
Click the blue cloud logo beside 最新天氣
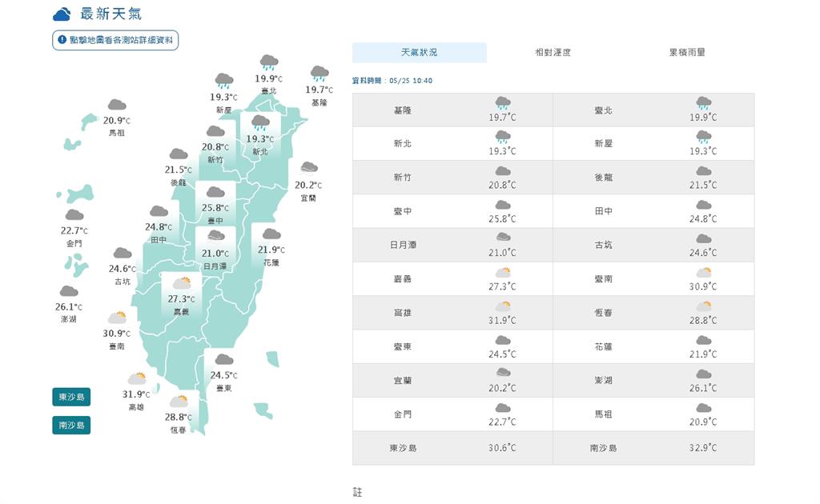[x=62, y=14]
